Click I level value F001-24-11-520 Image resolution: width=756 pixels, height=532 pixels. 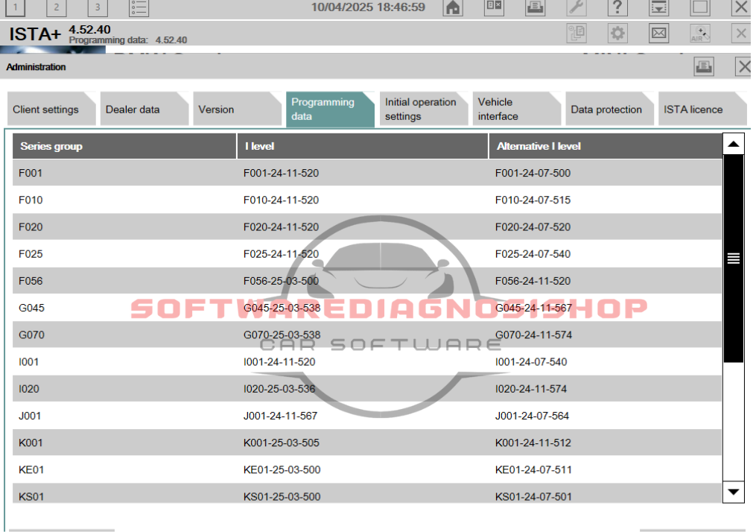[281, 173]
